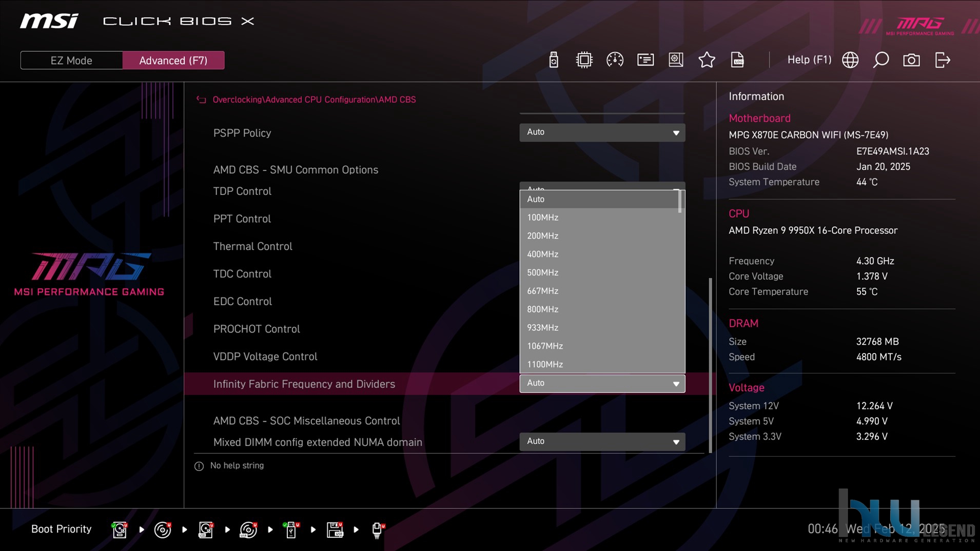Select the USB optical disc boot icon
This screenshot has height=551, width=980.
pos(248,529)
